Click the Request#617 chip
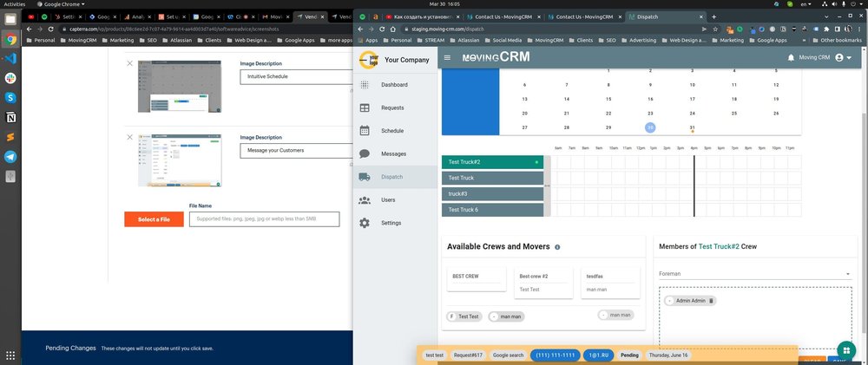The image size is (868, 365). (468, 355)
